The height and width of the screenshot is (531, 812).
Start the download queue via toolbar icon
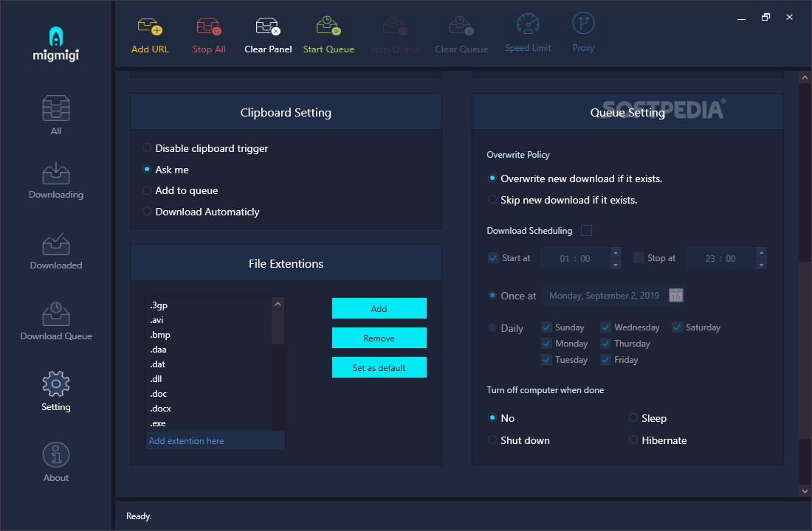click(328, 32)
